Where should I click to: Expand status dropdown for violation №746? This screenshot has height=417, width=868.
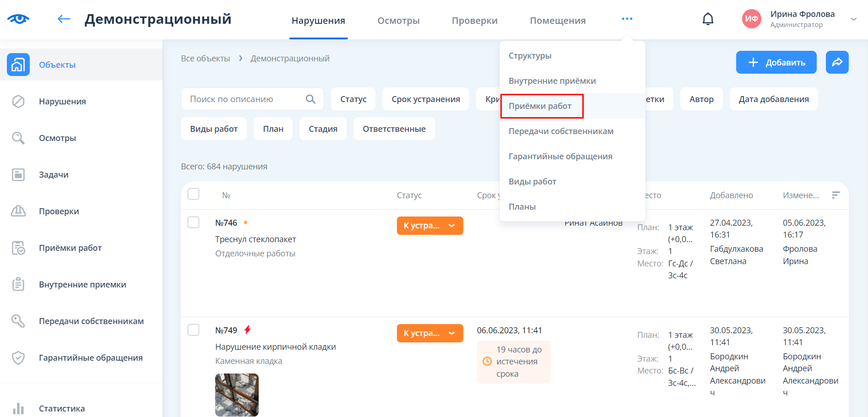click(451, 226)
